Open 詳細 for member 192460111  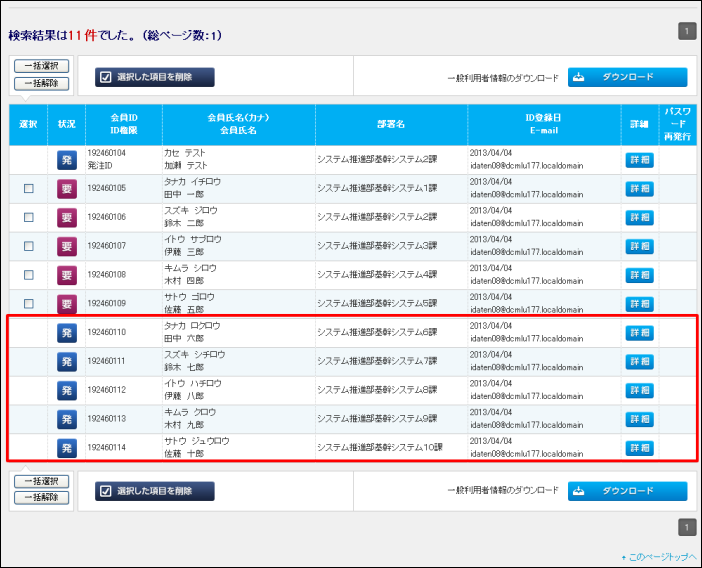coord(639,361)
